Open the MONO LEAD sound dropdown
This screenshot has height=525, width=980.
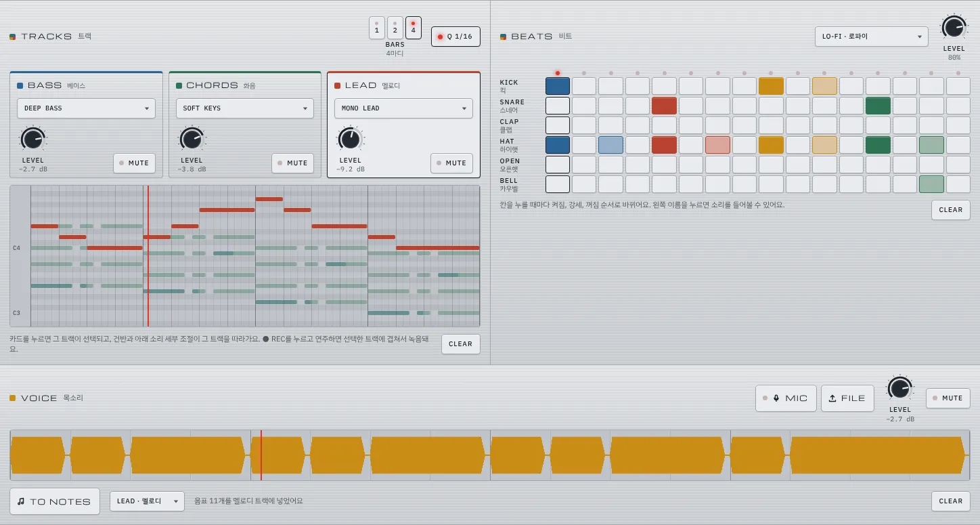coord(403,108)
